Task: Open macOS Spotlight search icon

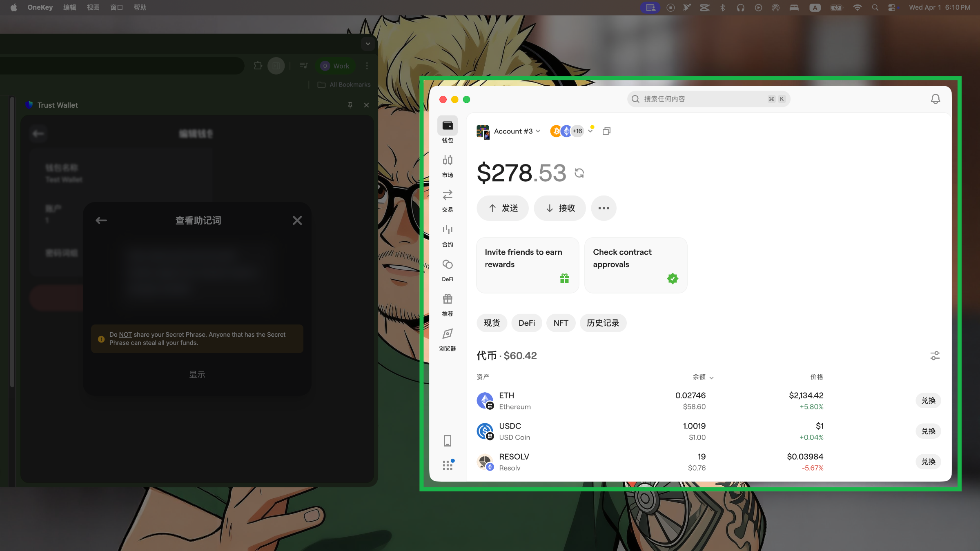Action: [875, 7]
